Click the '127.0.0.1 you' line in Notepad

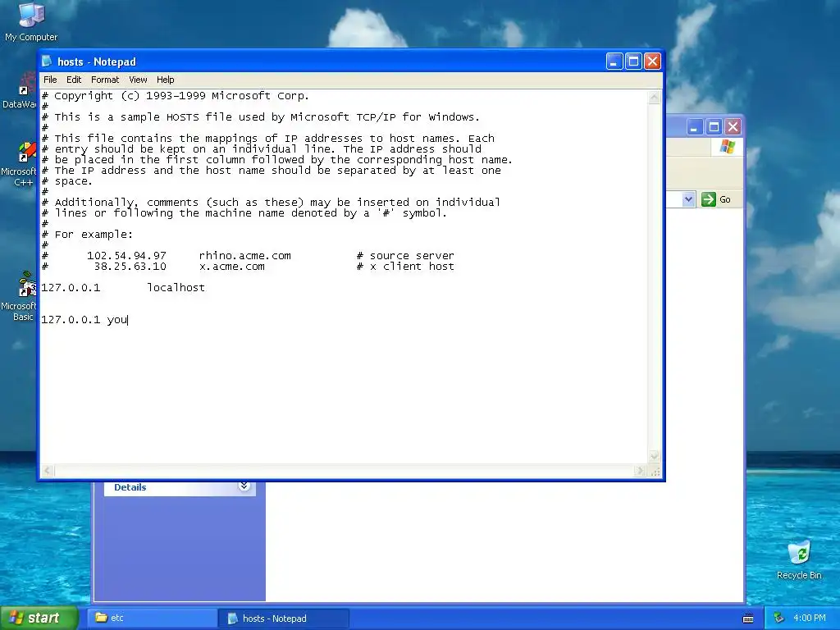pos(84,320)
